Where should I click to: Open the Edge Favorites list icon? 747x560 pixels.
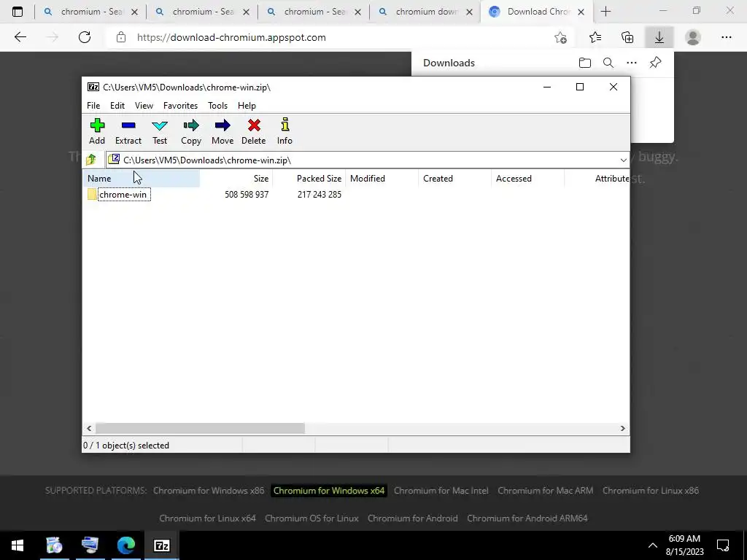click(595, 37)
